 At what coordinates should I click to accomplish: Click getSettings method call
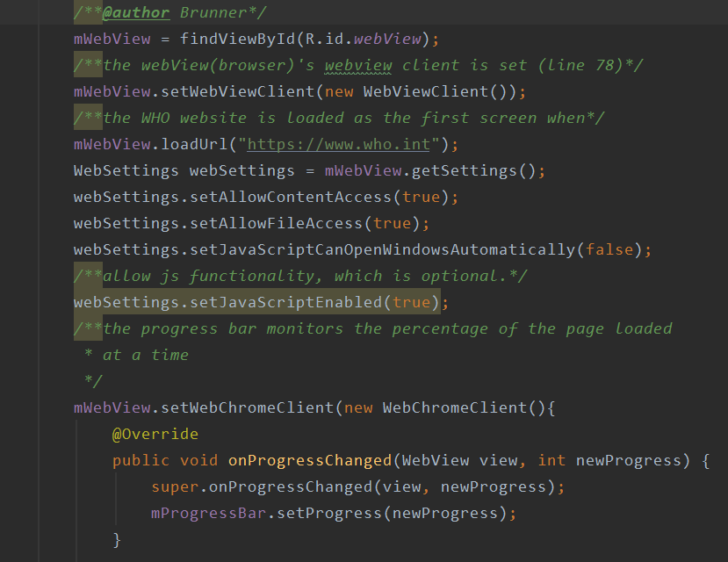[x=464, y=170]
